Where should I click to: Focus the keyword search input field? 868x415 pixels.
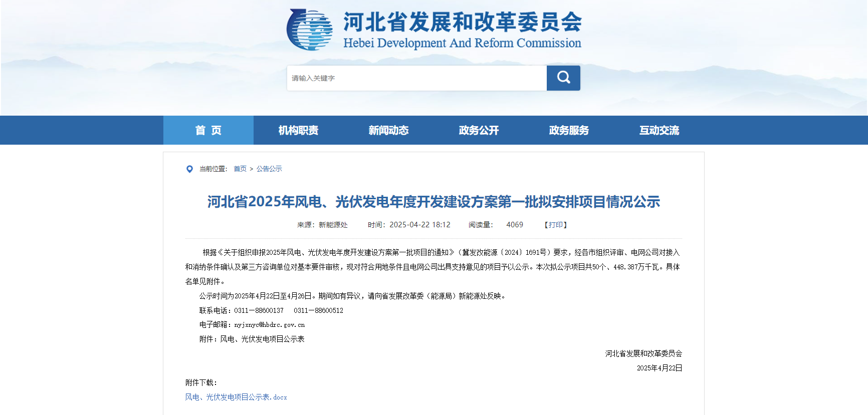[x=416, y=78]
